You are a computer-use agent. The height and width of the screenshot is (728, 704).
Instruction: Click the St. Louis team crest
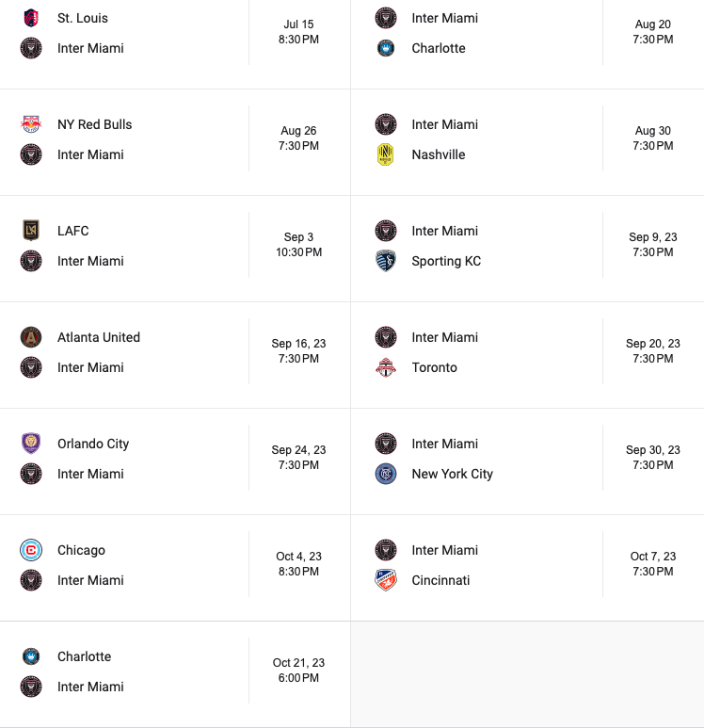(31, 18)
